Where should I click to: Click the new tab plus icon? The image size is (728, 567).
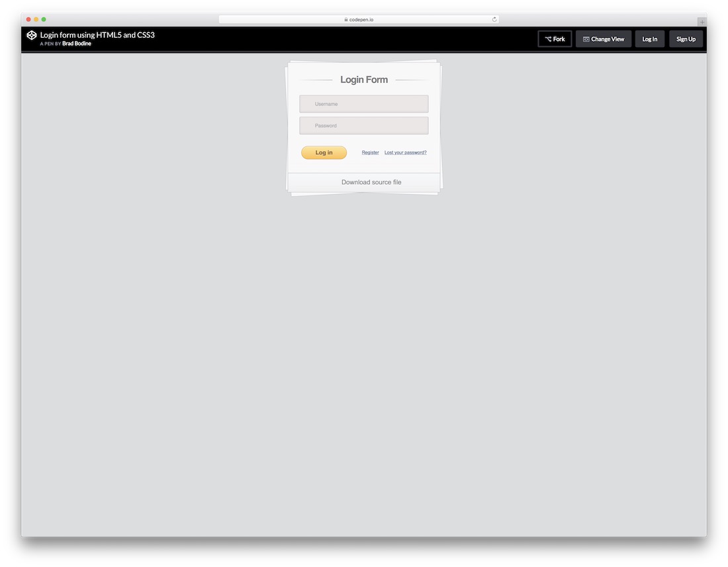tap(703, 21)
